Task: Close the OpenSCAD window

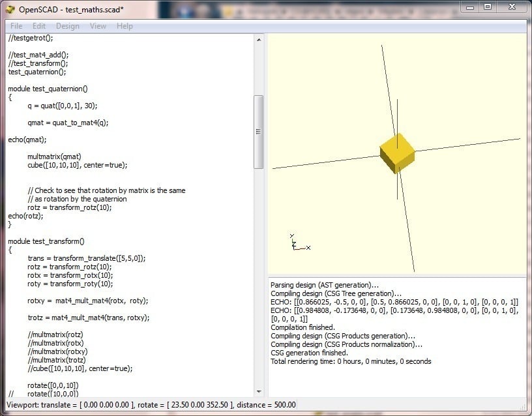Action: click(512, 7)
